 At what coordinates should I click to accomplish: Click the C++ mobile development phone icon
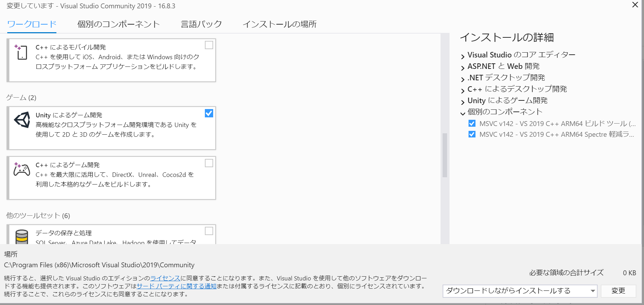(x=21, y=52)
